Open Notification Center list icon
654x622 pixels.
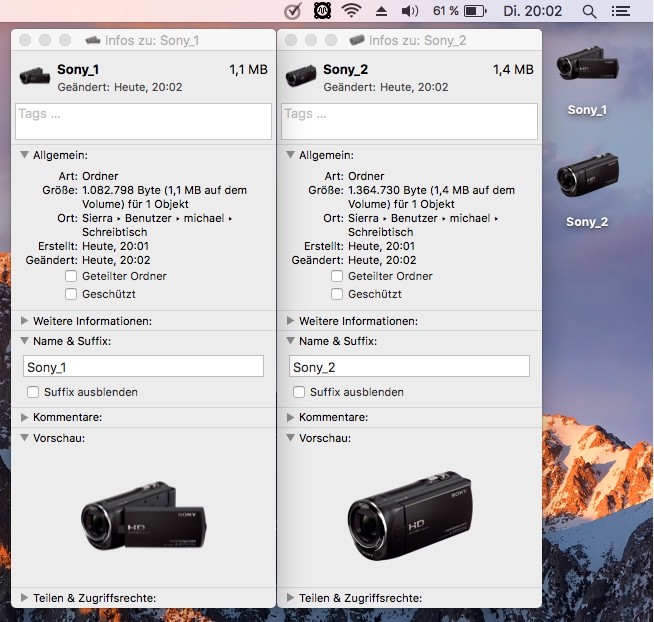pyautogui.click(x=621, y=11)
